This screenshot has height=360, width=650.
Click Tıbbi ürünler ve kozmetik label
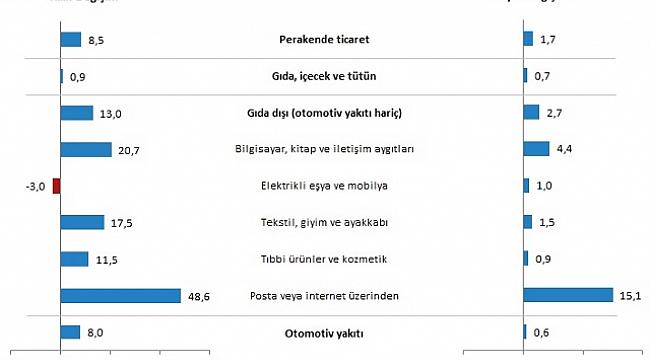click(x=324, y=259)
